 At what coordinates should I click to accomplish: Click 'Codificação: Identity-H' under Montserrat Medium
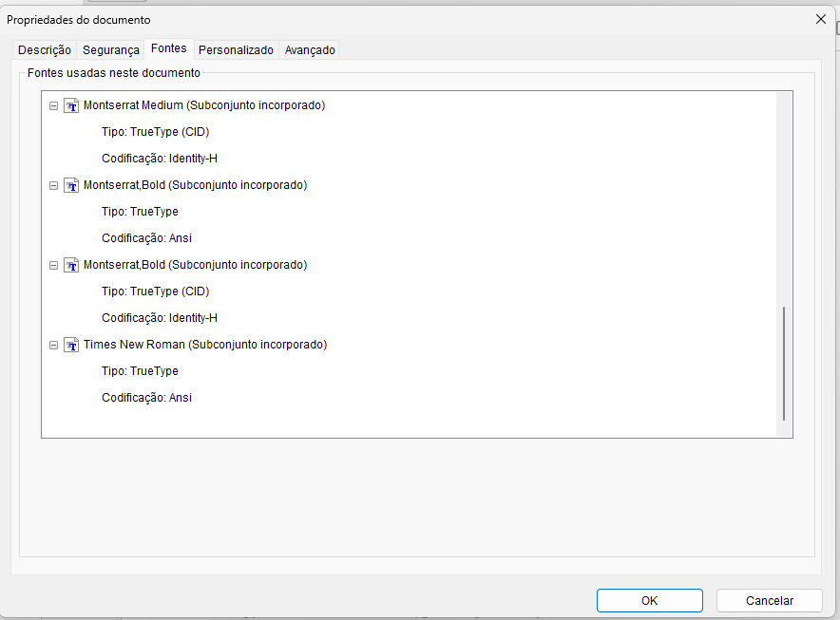click(160, 159)
